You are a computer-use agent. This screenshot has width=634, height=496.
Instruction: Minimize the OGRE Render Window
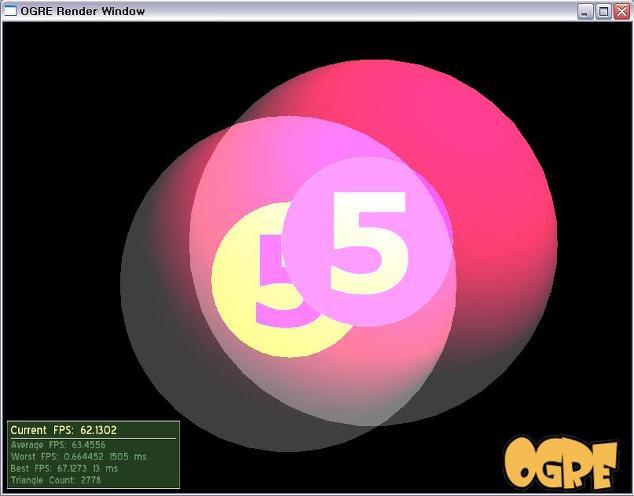[585, 11]
